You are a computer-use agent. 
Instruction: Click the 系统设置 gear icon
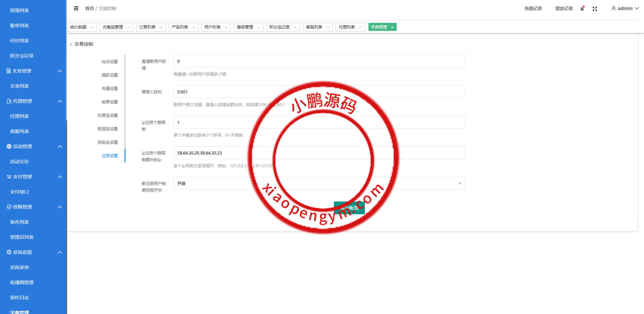coord(8,252)
